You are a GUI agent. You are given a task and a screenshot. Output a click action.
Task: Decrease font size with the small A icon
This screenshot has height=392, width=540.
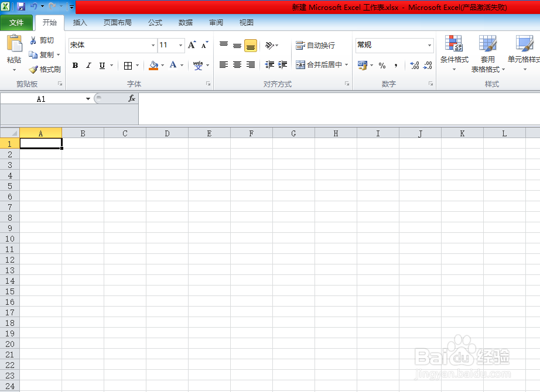coord(204,44)
